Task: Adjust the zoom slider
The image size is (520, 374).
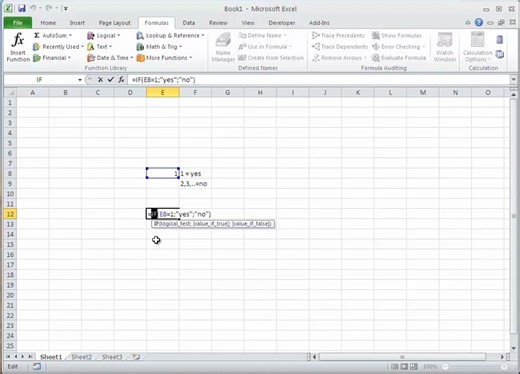Action: pos(474,367)
